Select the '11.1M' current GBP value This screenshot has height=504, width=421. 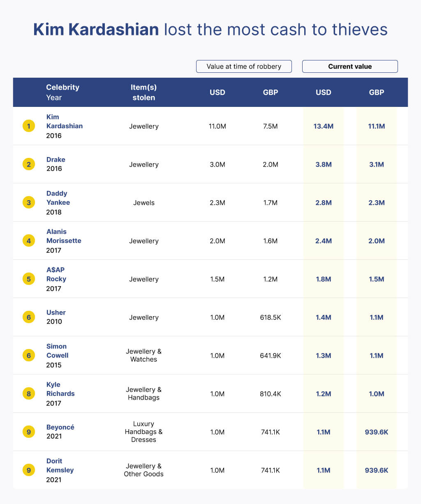(x=377, y=126)
